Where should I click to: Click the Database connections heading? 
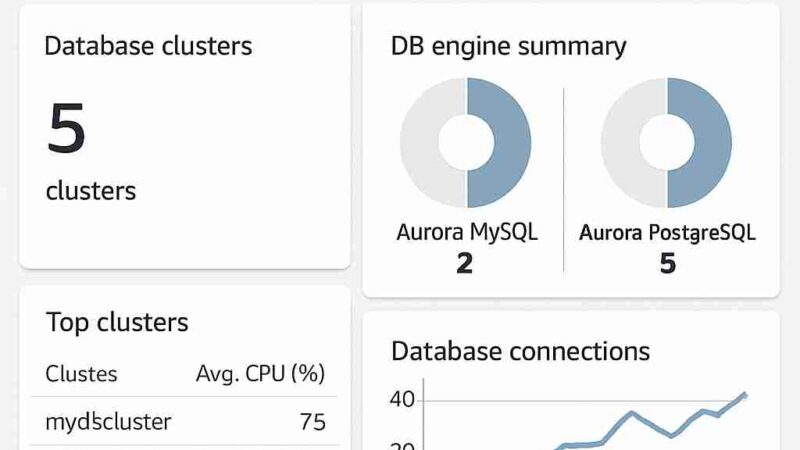[520, 351]
